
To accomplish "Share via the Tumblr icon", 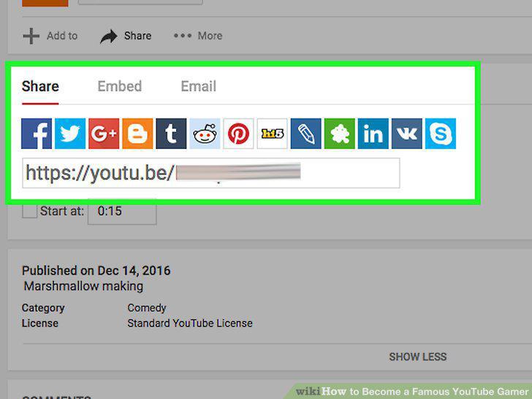I will 171,133.
